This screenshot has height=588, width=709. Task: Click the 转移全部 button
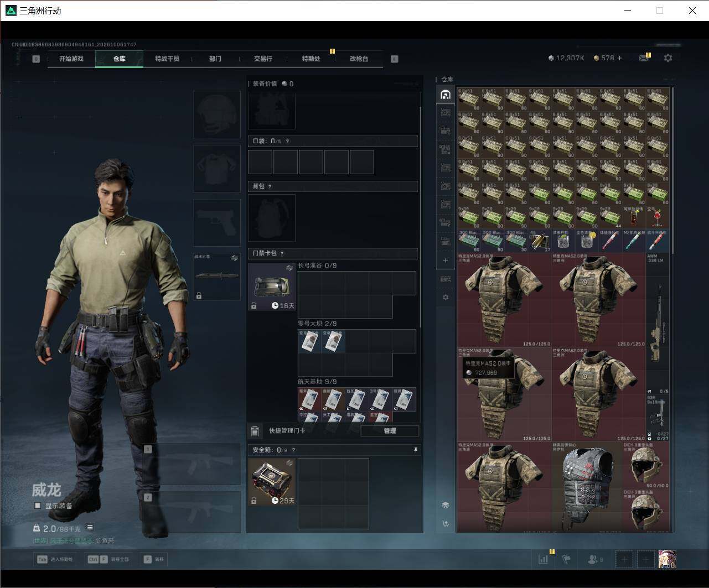[x=108, y=559]
